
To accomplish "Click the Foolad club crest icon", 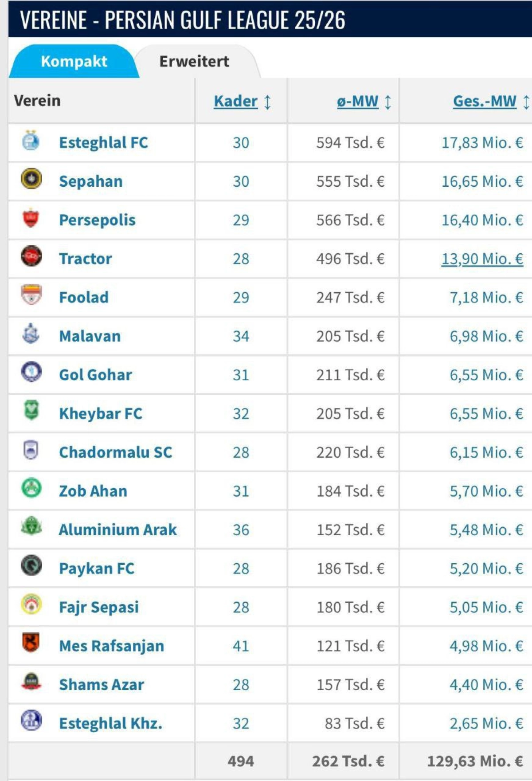I will click(x=31, y=295).
